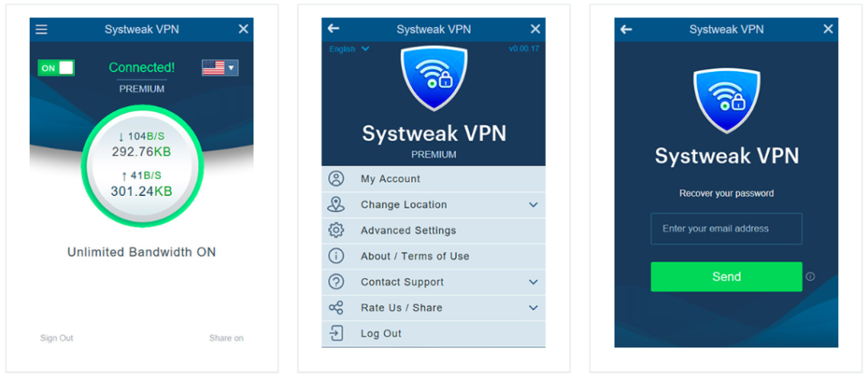Expand the Change Location chevron
868x378 pixels.
coord(533,205)
